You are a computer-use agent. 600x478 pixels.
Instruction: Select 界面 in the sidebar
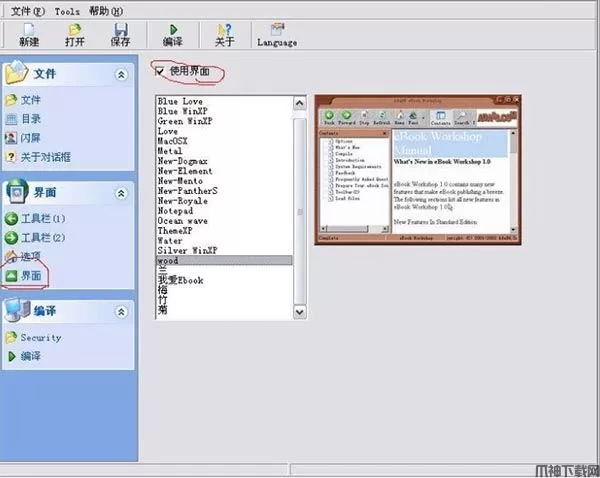[x=31, y=275]
